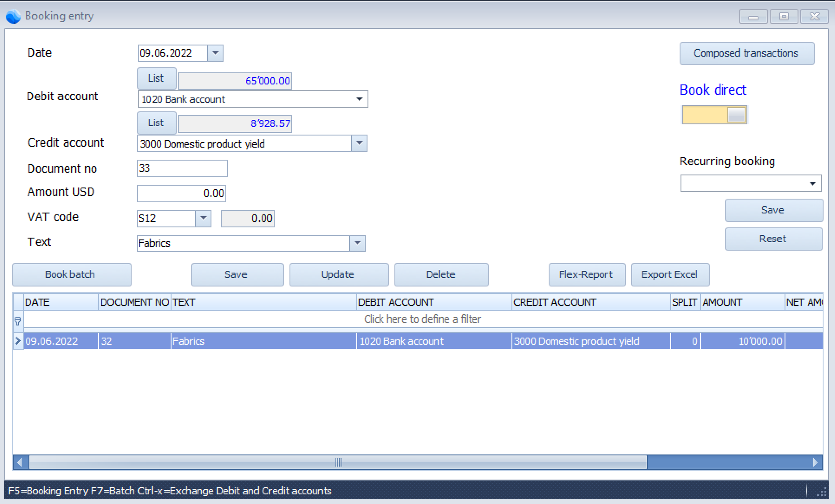The image size is (835, 504).
Task: Open Composed transactions
Action: tap(746, 53)
